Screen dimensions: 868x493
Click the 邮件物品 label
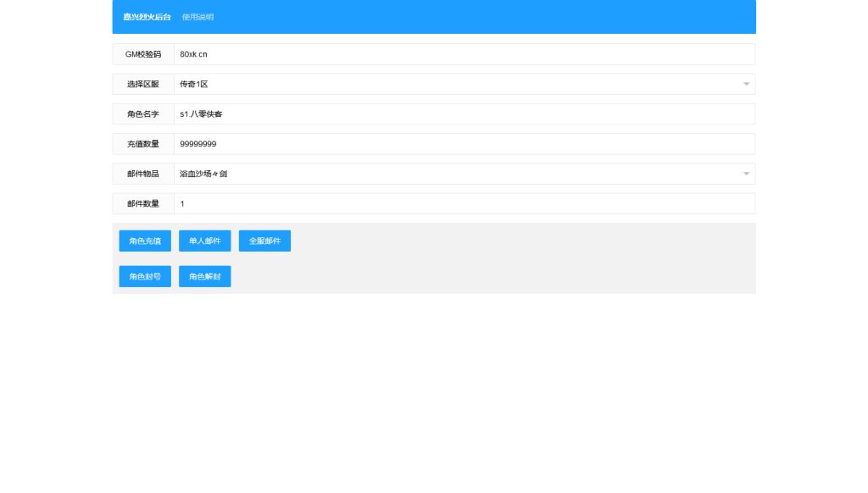[143, 174]
